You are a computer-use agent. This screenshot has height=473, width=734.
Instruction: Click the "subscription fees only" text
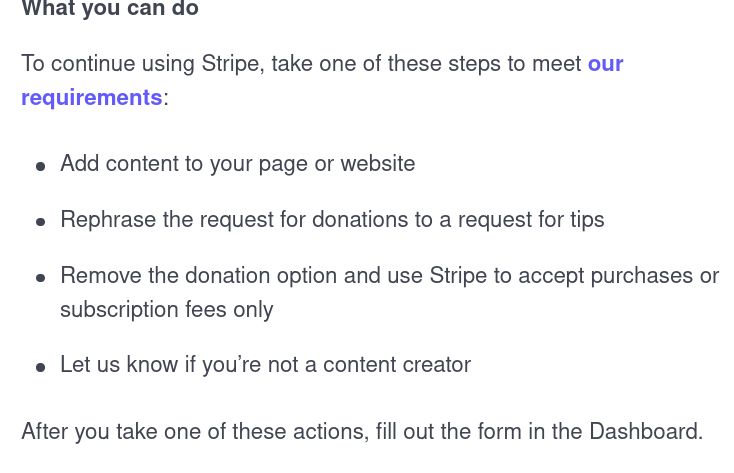(x=166, y=310)
